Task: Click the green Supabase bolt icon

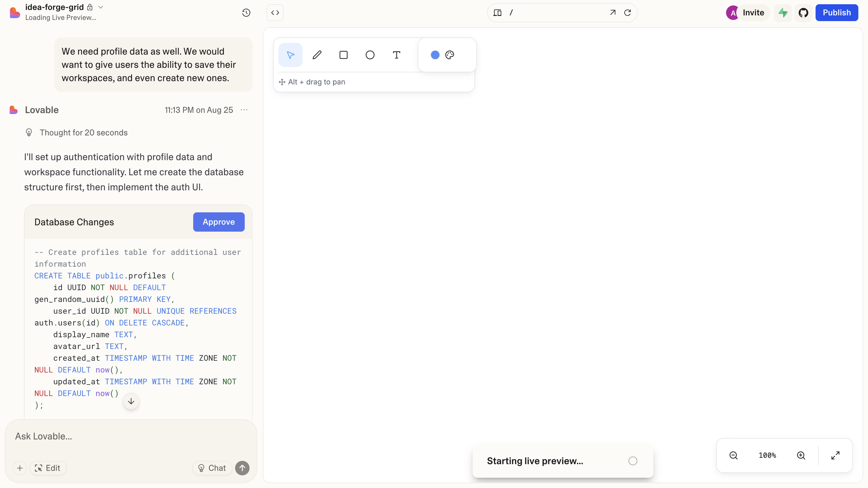Action: coord(783,12)
